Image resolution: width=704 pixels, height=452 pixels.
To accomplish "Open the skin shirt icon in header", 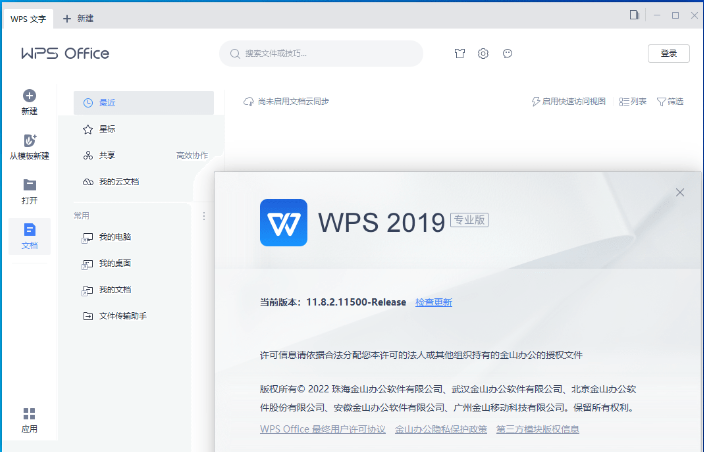I will 460,53.
